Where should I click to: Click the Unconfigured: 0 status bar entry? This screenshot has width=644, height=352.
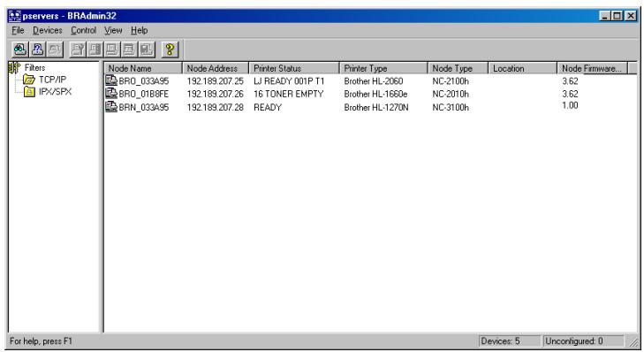click(x=583, y=341)
